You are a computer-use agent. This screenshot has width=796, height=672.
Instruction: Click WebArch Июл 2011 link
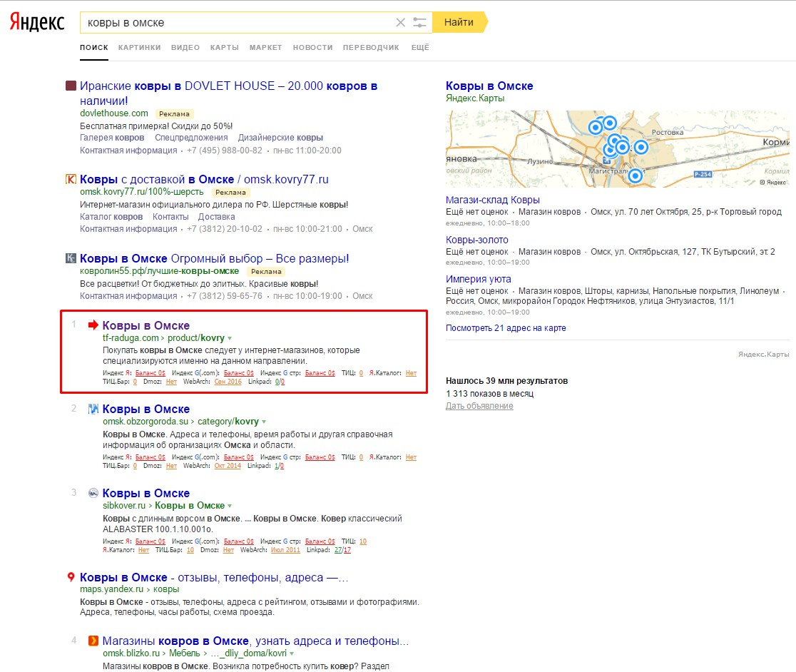click(285, 550)
